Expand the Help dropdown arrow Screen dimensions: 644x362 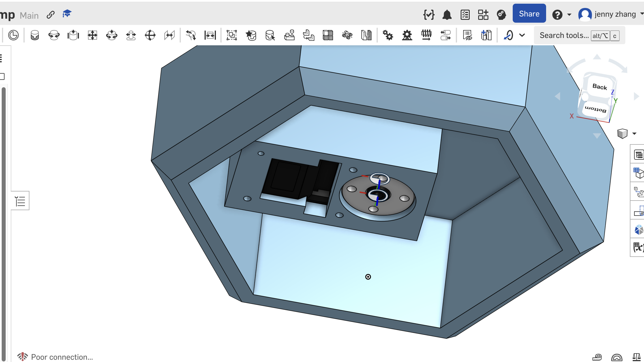[x=569, y=15]
